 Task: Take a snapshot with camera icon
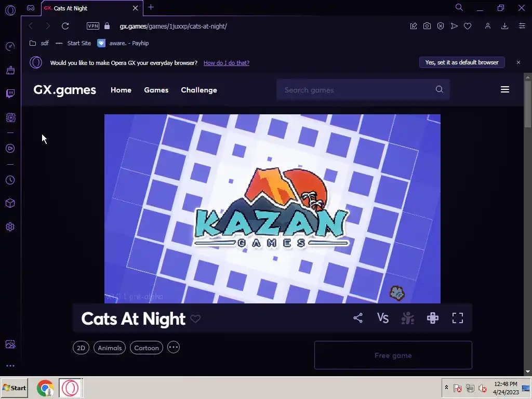click(427, 26)
